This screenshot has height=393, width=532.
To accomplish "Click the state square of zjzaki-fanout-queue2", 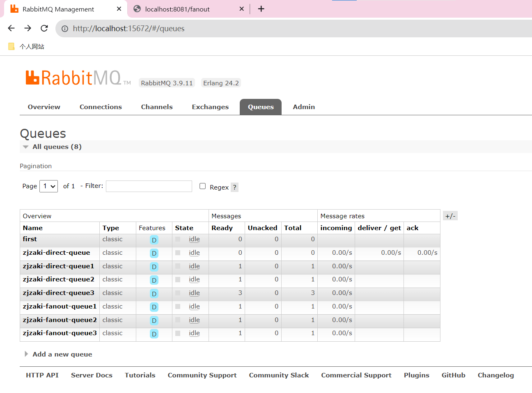I will click(178, 320).
